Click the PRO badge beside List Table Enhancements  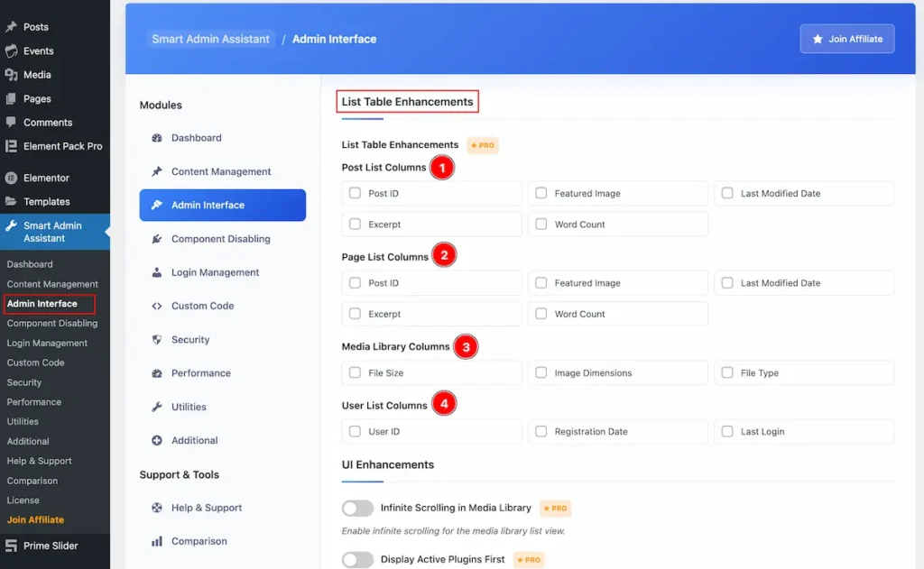(483, 145)
